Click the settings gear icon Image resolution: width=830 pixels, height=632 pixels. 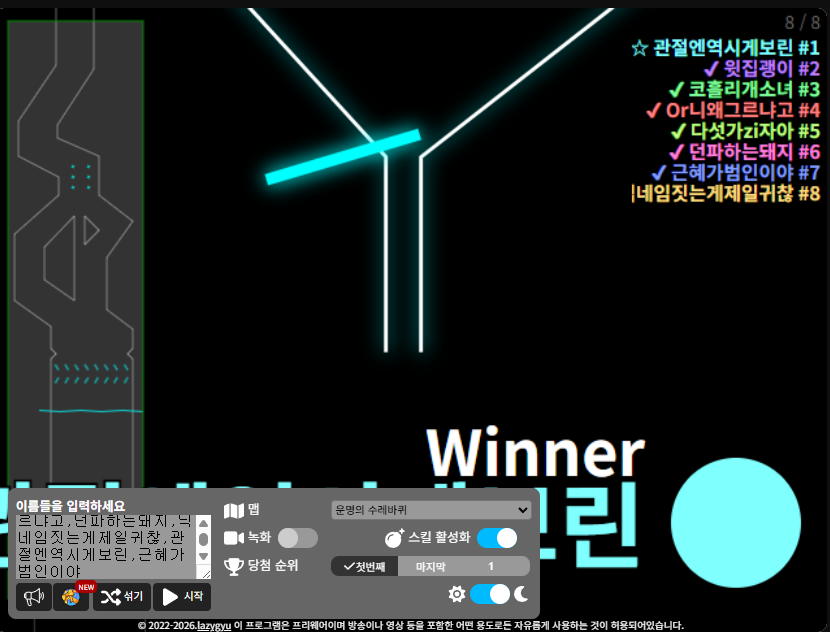(457, 594)
